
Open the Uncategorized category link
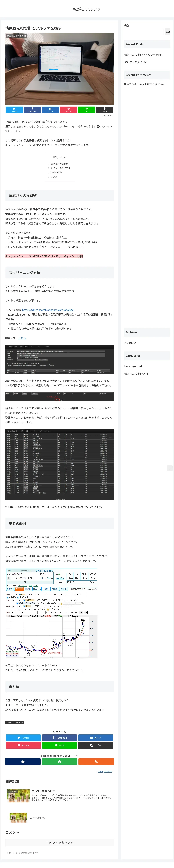pyautogui.click(x=133, y=366)
